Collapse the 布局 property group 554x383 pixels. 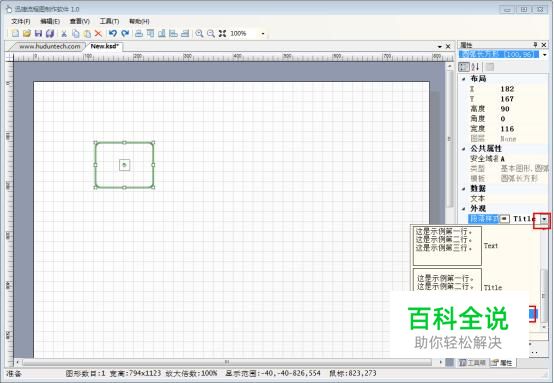464,79
